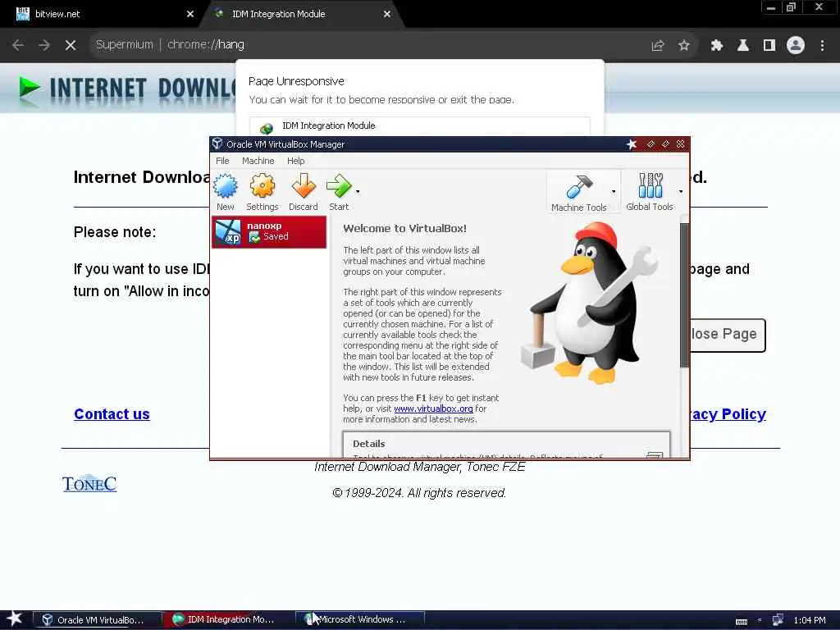Close the IDM Integration Module tab

387,14
